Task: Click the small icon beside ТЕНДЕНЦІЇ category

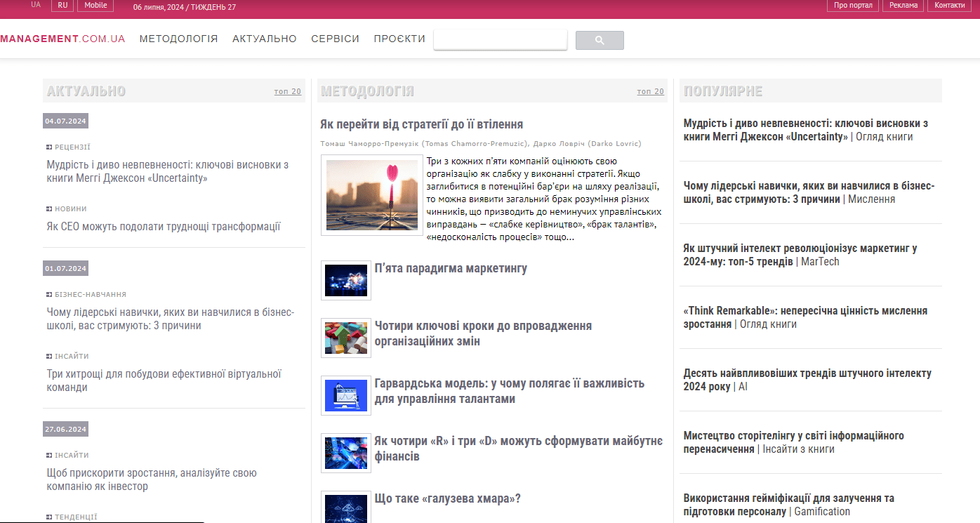Action: pos(49,517)
